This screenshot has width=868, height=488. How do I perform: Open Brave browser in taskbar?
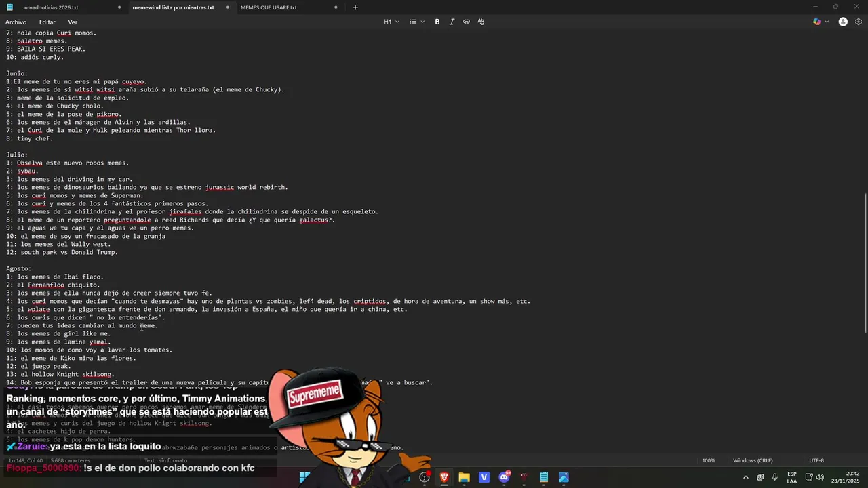444,477
